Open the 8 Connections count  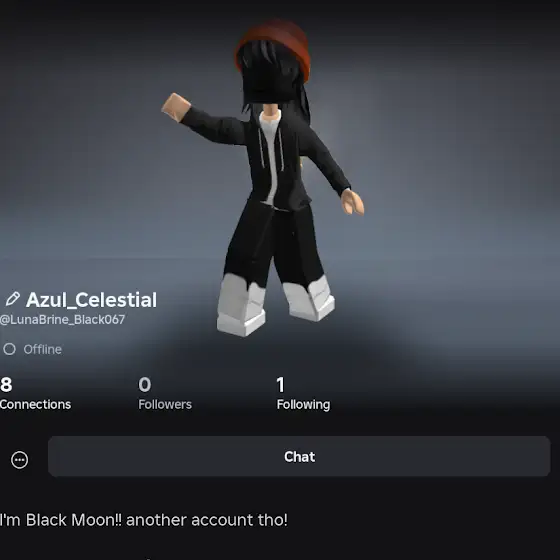6,385
